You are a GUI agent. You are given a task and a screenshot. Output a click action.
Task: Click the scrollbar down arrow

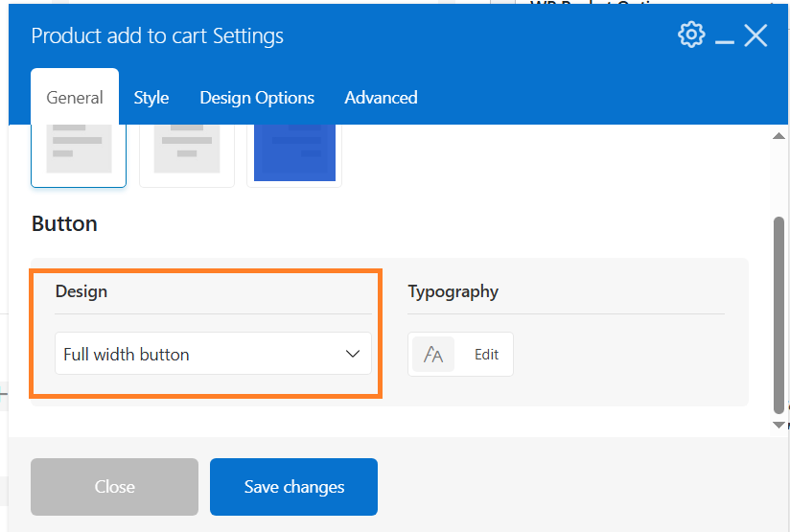point(778,426)
